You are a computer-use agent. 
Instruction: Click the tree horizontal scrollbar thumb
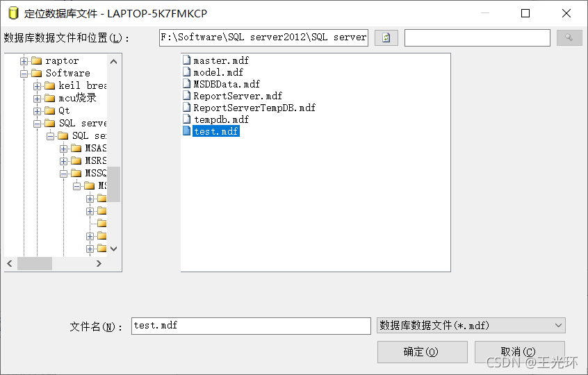35,264
